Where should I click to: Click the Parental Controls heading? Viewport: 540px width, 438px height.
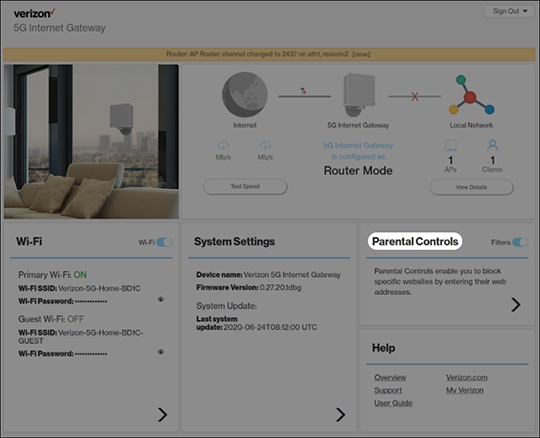[415, 241]
